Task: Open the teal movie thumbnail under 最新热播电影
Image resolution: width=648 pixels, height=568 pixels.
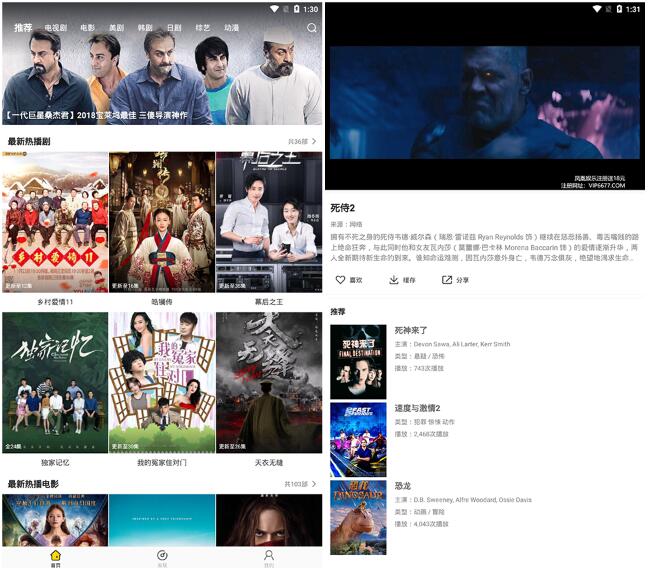Action: pyautogui.click(x=162, y=520)
